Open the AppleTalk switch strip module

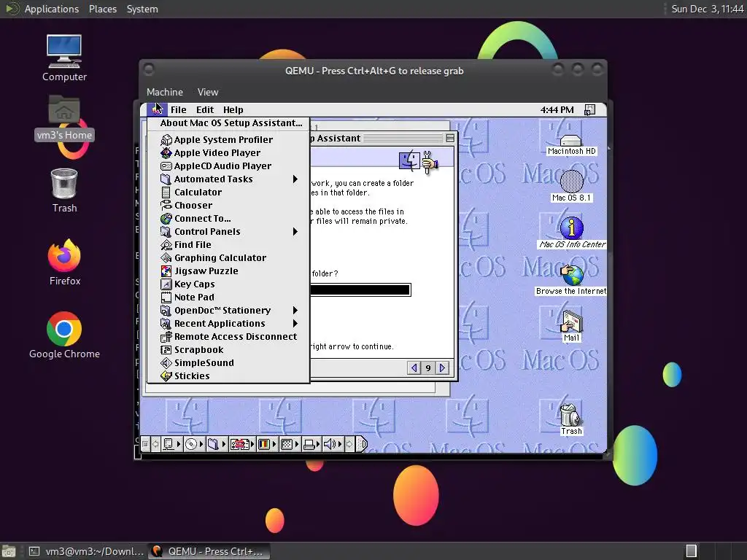coord(171,444)
